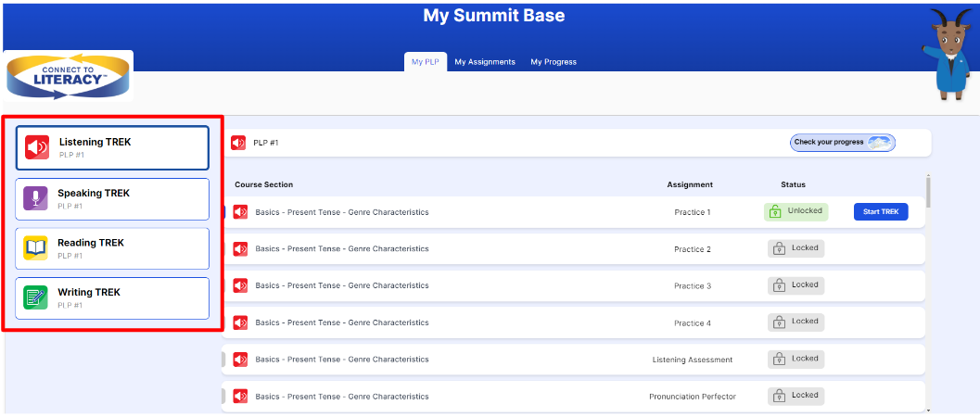Click the Course Section column header

point(263,184)
